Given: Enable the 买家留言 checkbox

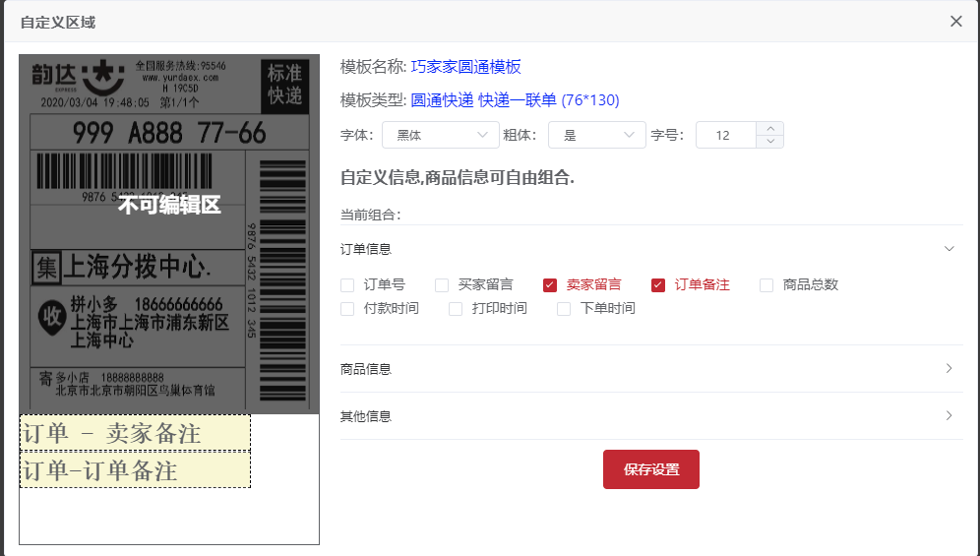Looking at the screenshot, I should 442,285.
